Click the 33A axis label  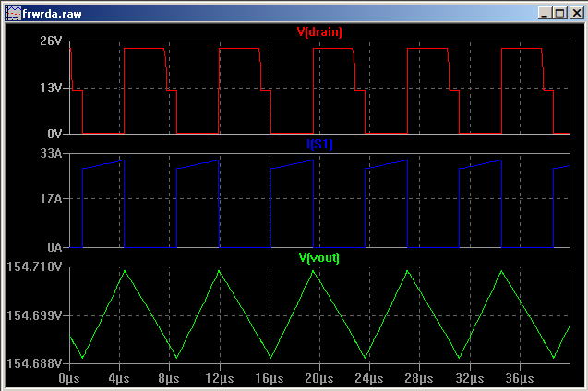51,154
